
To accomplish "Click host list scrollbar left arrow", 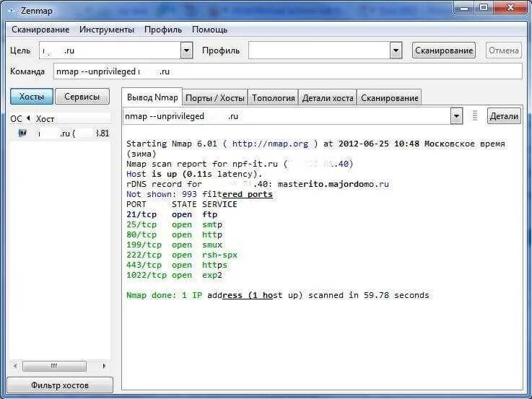I will 15,366.
